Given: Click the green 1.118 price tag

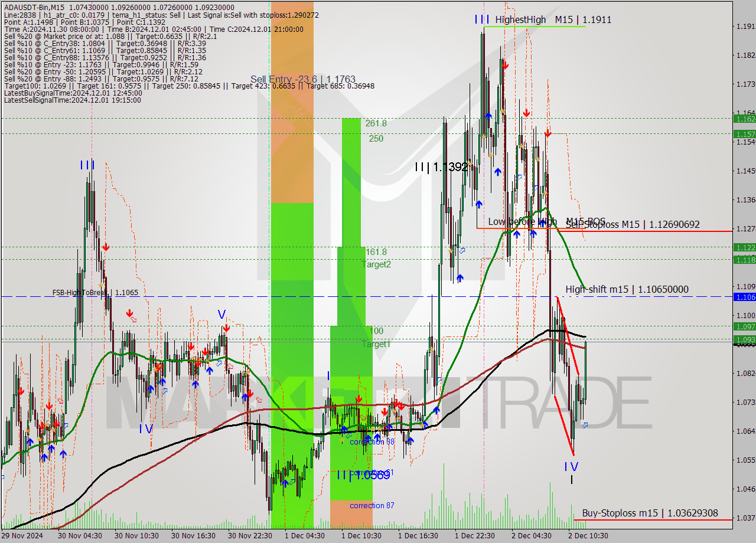Looking at the screenshot, I should pos(744,259).
